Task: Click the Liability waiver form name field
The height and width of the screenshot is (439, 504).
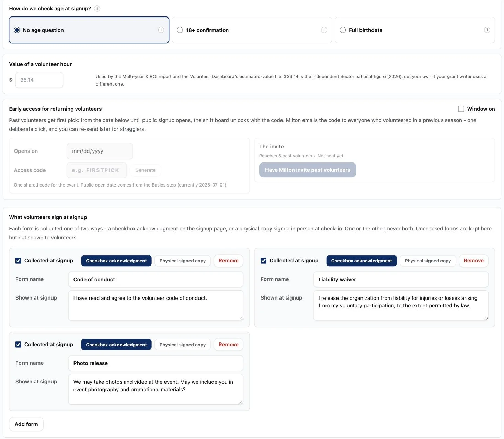Action: 401,280
